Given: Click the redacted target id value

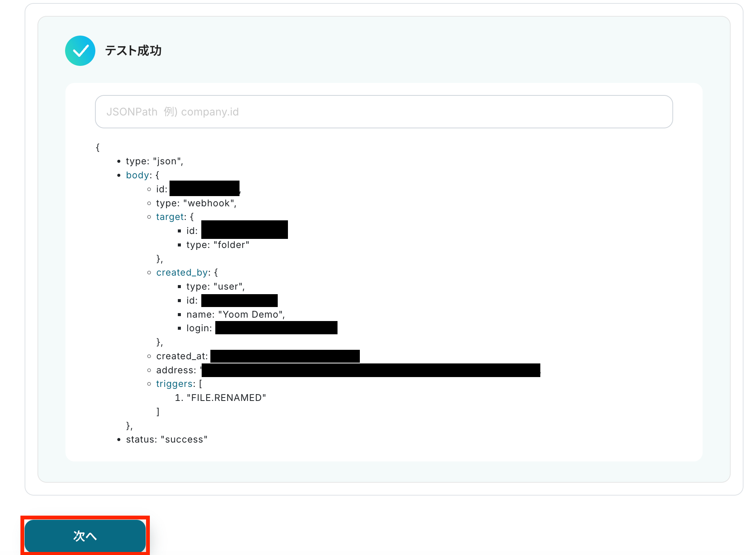Looking at the screenshot, I should coord(244,230).
